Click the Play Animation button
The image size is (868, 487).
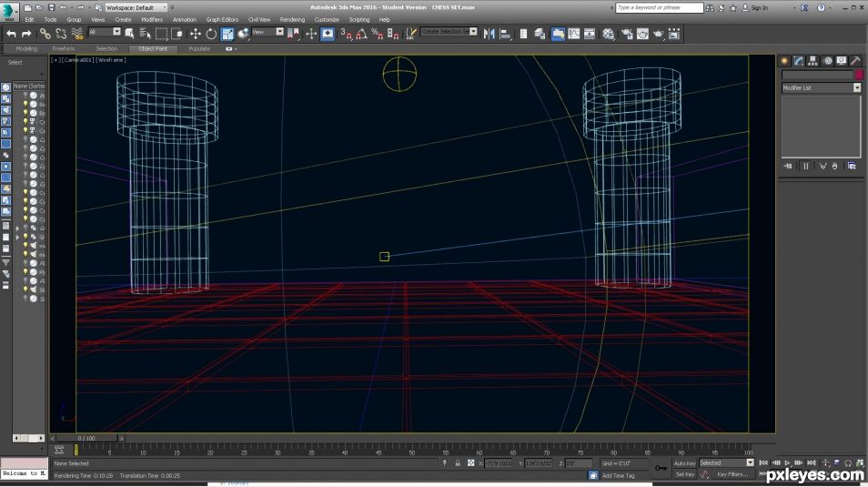[x=787, y=462]
